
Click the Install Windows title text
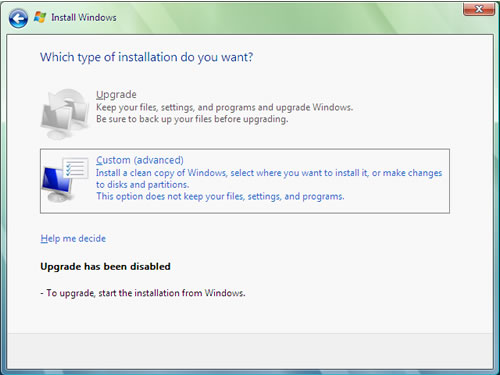(84, 17)
